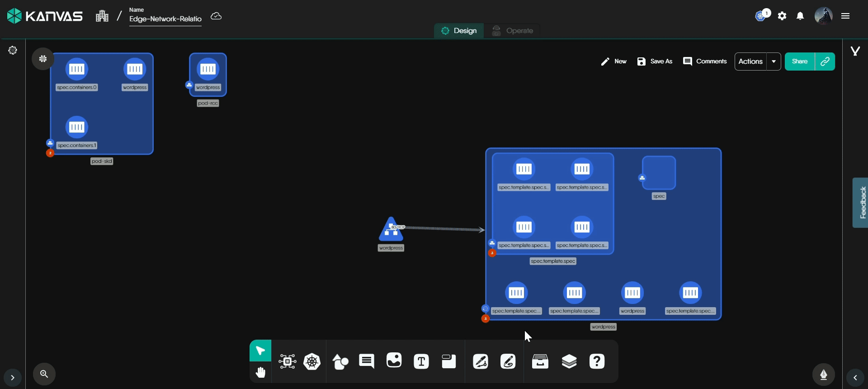Image resolution: width=868 pixels, height=389 pixels.
Task: Toggle the copy link button beside Share
Action: pyautogui.click(x=825, y=62)
